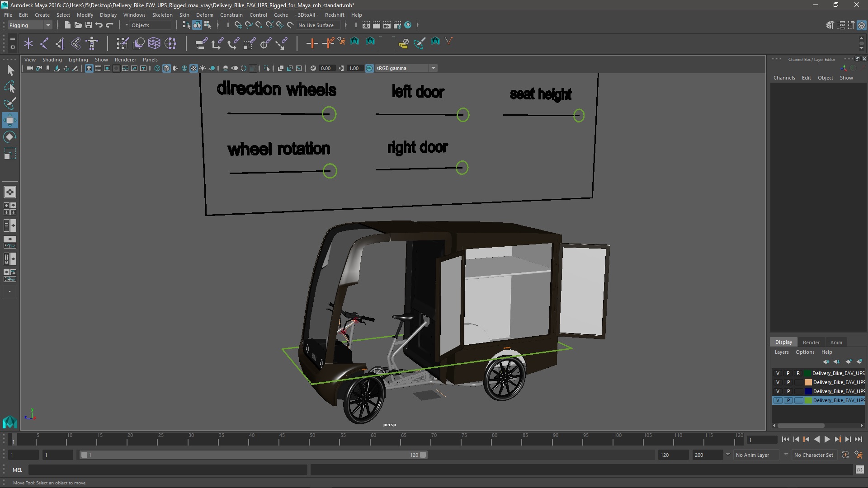Image resolution: width=868 pixels, height=488 pixels.
Task: Click the MEL command input field
Action: tap(167, 470)
